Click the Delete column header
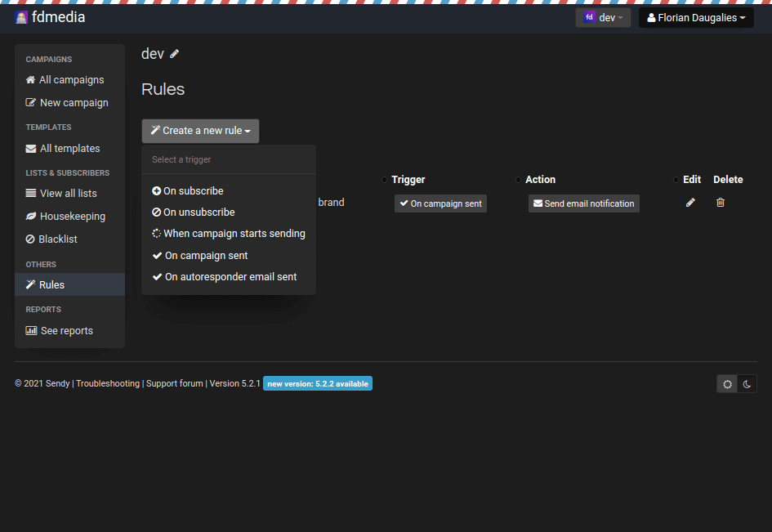The width and height of the screenshot is (772, 532). pyautogui.click(x=728, y=180)
